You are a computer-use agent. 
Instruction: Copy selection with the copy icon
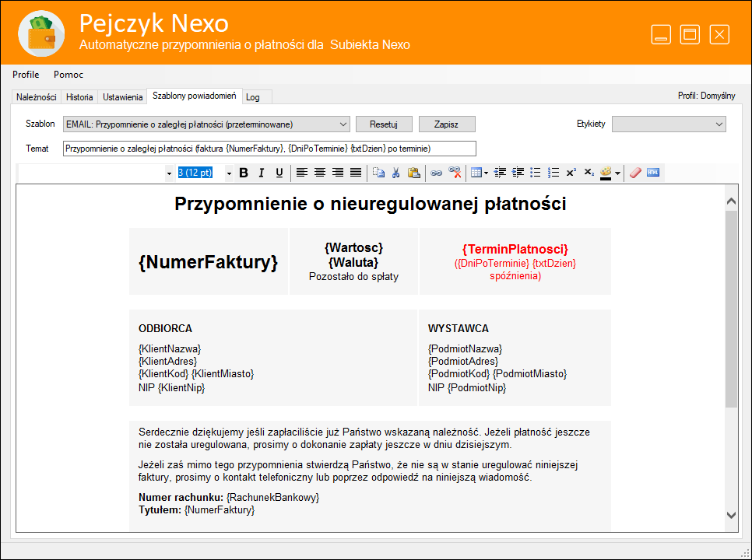click(x=378, y=173)
